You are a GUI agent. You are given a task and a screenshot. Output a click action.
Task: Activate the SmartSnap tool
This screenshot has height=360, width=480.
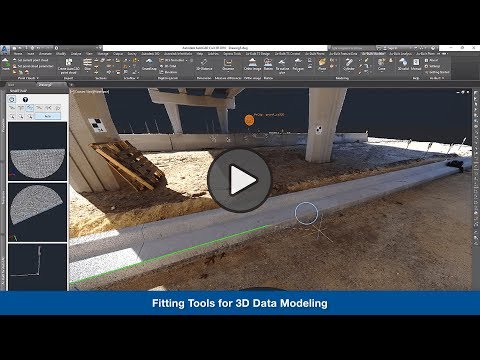[149, 64]
